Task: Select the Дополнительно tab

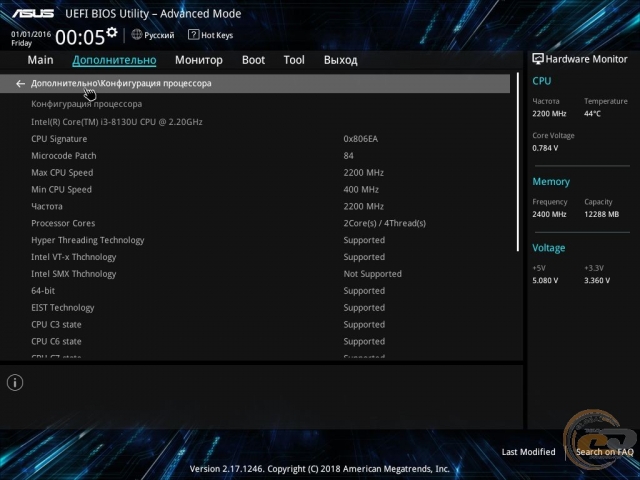Action: click(114, 60)
